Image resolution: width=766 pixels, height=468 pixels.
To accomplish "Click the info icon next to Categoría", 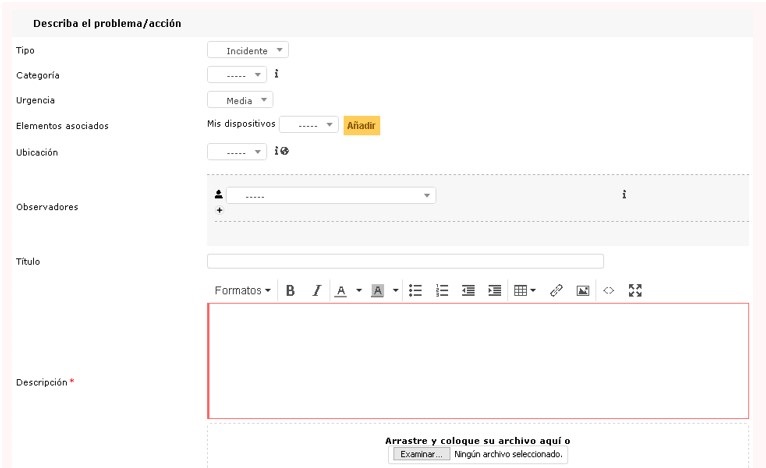I will point(276,73).
